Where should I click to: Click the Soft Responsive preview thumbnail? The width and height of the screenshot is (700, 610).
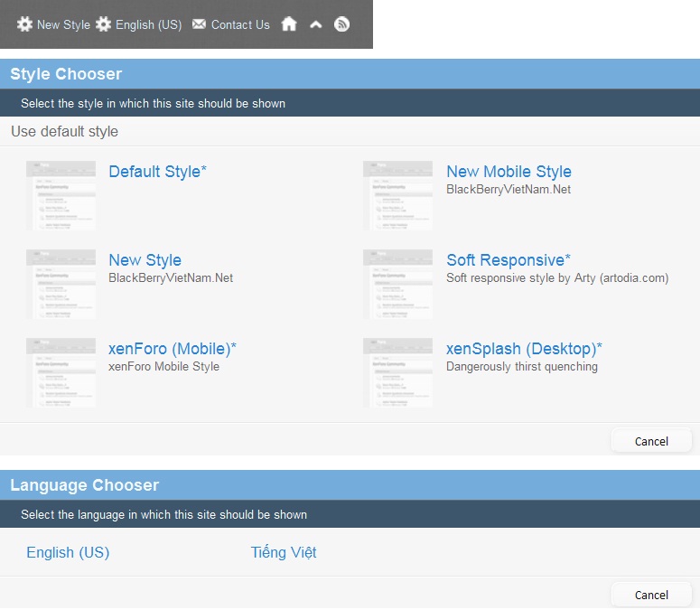397,284
